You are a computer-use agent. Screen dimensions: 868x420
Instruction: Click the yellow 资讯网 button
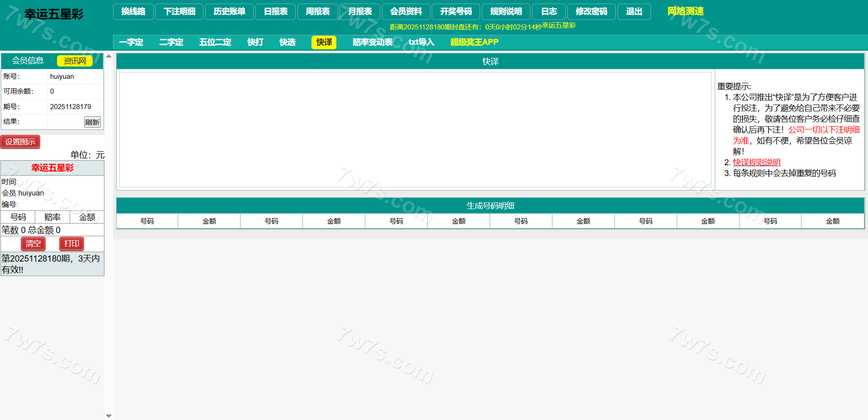pyautogui.click(x=75, y=61)
